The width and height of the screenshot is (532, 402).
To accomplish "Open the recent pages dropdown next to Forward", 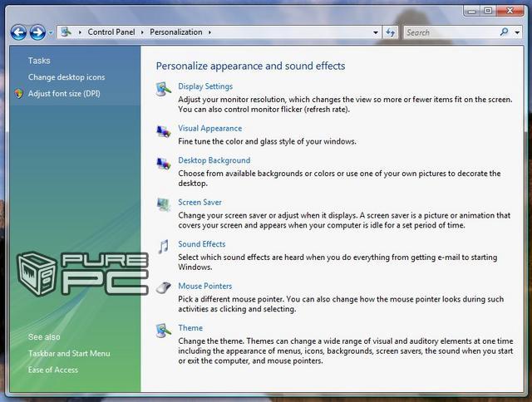I will pos(51,32).
